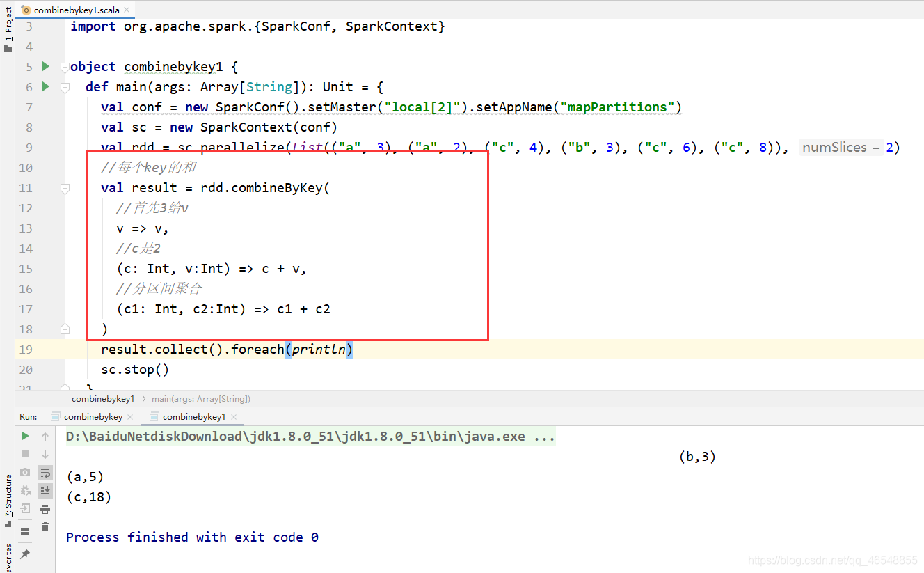Click the restore layout icon in Run toolbar

pyautogui.click(x=25, y=531)
